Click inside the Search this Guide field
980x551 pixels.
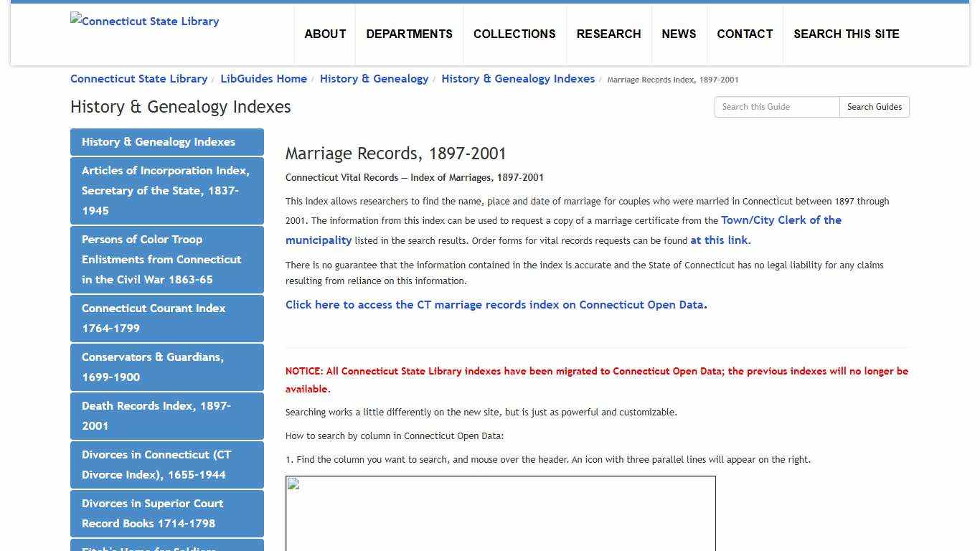pyautogui.click(x=775, y=106)
